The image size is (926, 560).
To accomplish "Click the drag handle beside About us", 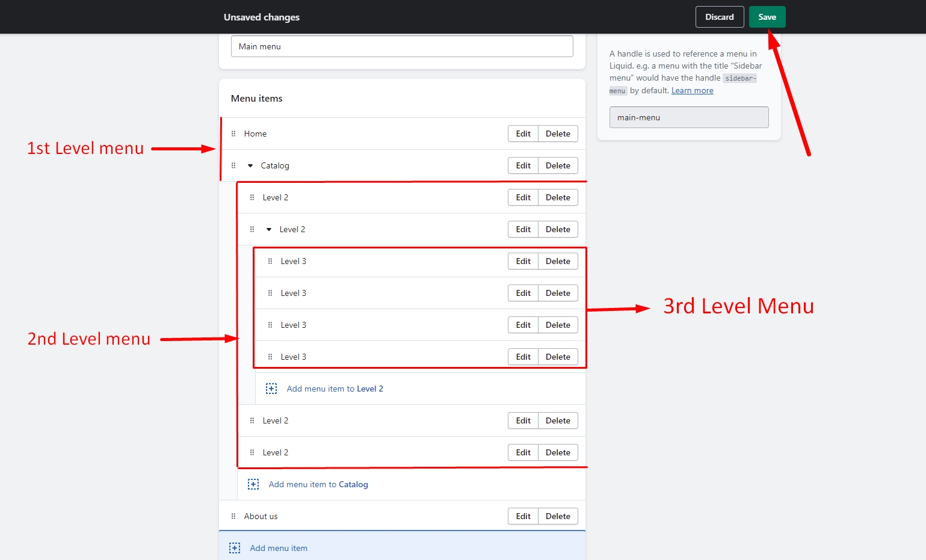I will point(233,516).
